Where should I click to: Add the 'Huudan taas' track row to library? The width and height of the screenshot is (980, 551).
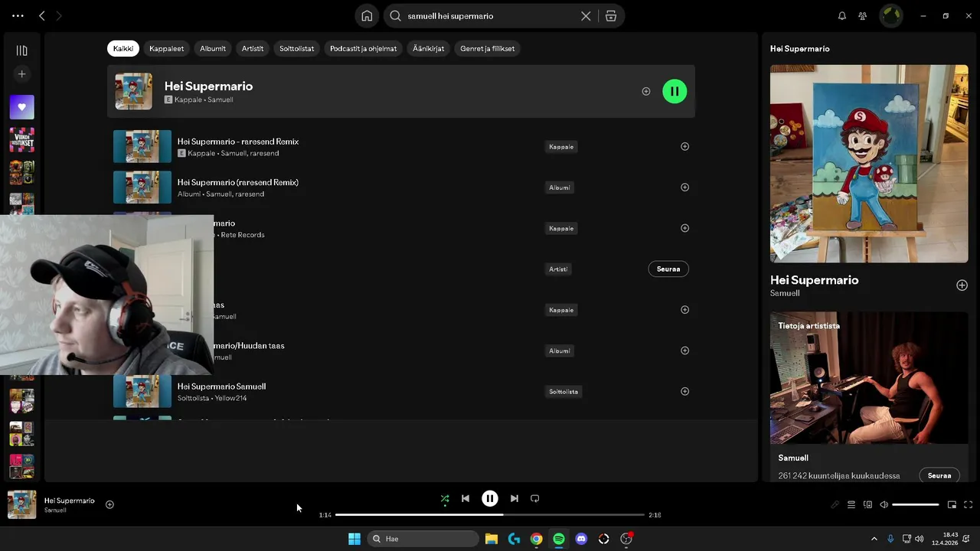[x=684, y=310]
